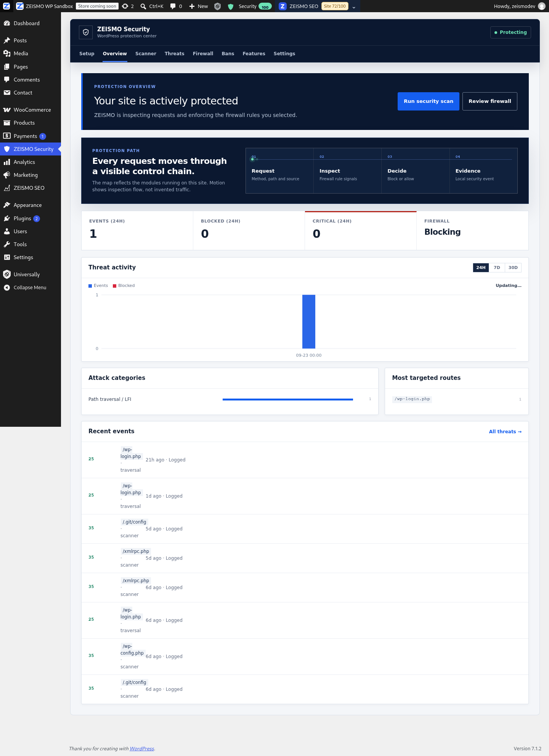Open Plugins via its plug icon
The height and width of the screenshot is (756, 549).
[7, 218]
